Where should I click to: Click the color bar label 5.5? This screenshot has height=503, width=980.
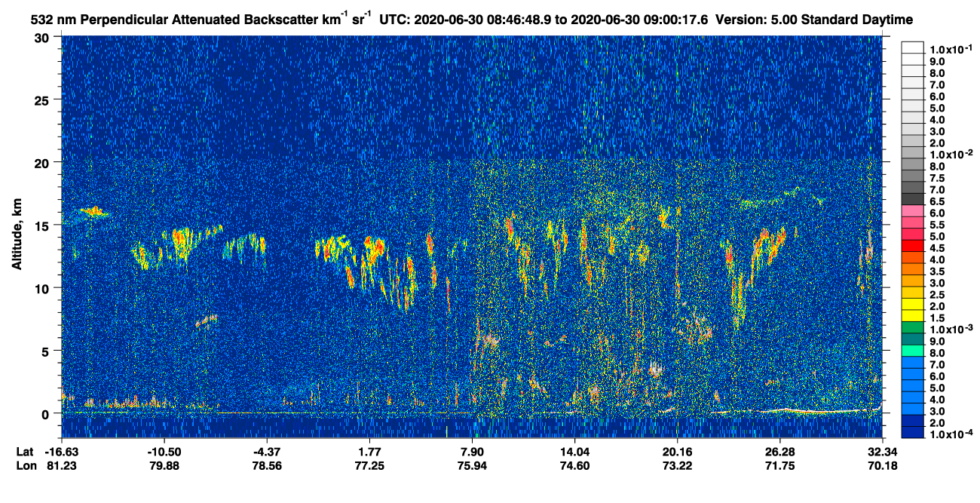(937, 225)
